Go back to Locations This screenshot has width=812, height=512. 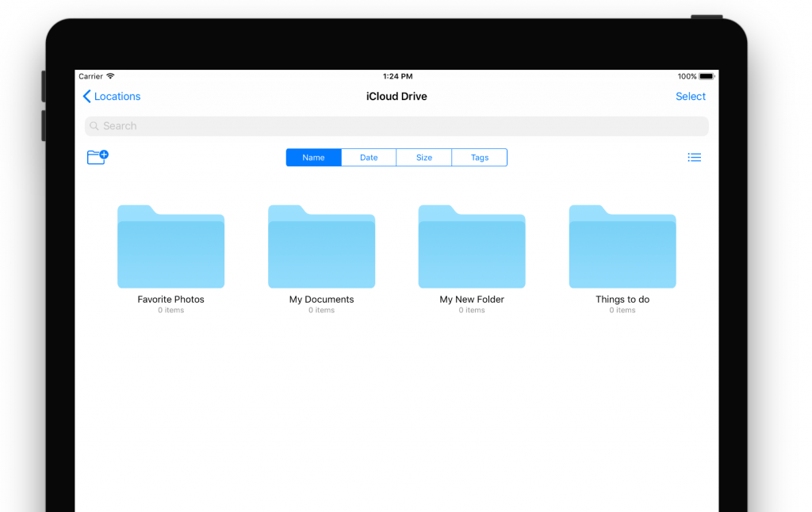click(111, 96)
